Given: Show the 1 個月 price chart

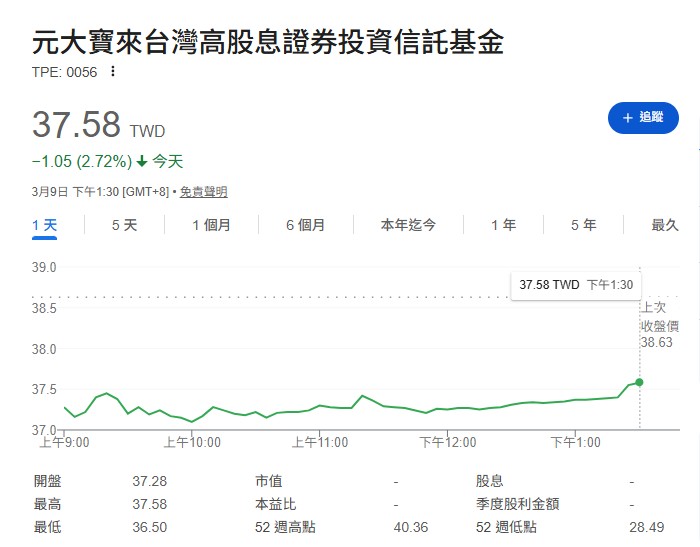Looking at the screenshot, I should coord(211,225).
